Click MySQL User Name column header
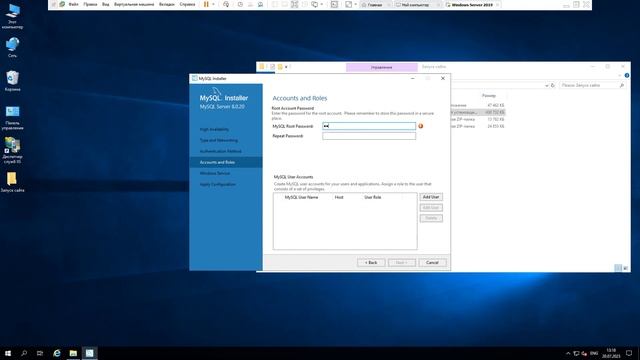This screenshot has width=640, height=360. click(301, 198)
